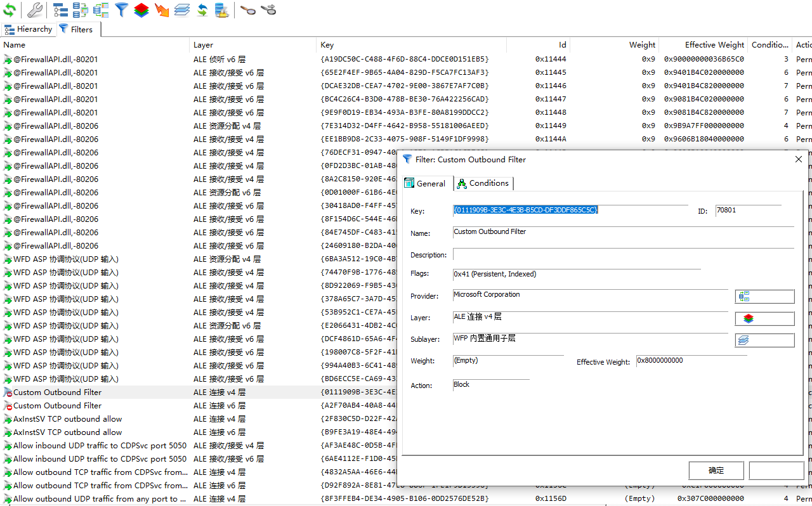Image resolution: width=812 pixels, height=506 pixels.
Task: Click the blue Filter funnel toolbar icon
Action: pyautogui.click(x=121, y=10)
